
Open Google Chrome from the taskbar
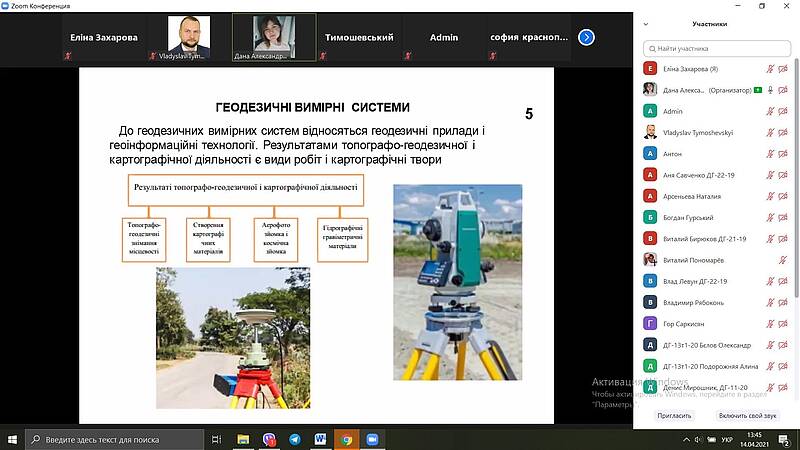(x=346, y=439)
